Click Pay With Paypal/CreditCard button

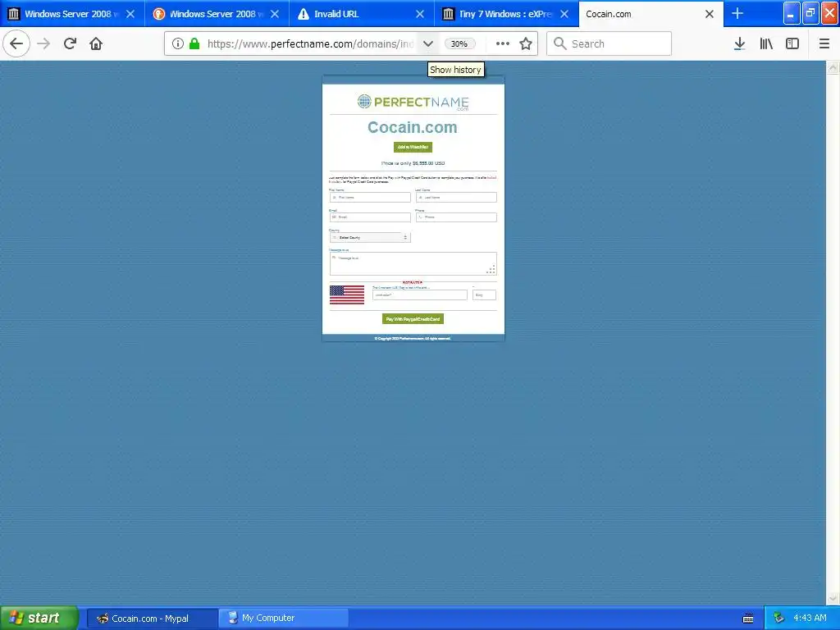pyautogui.click(x=413, y=319)
